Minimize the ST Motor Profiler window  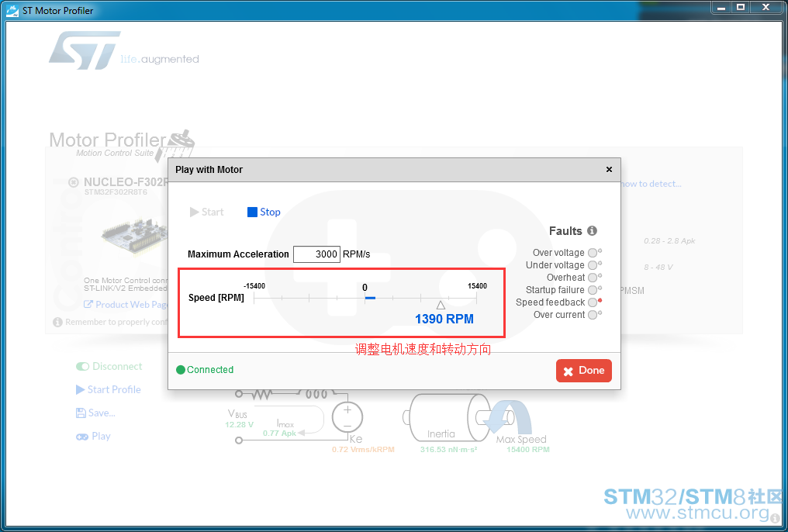[x=721, y=7]
